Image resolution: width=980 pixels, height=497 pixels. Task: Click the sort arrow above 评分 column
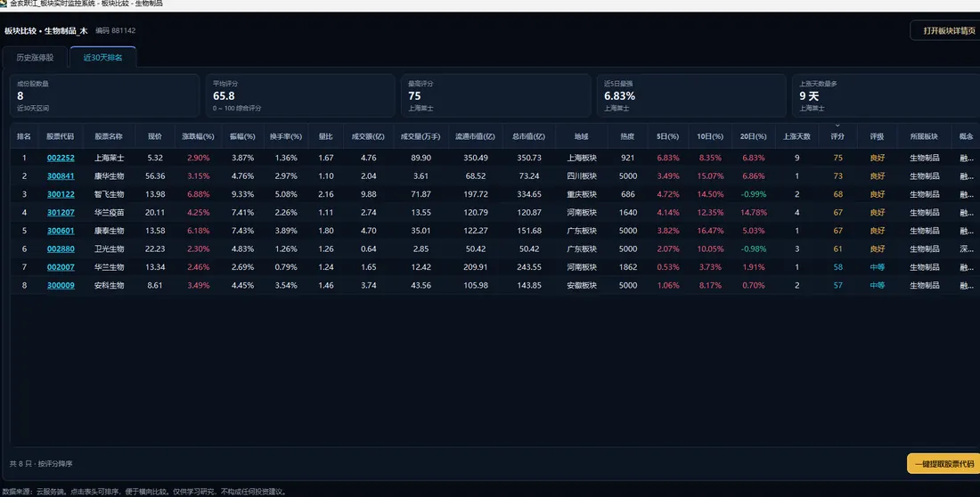(837, 126)
